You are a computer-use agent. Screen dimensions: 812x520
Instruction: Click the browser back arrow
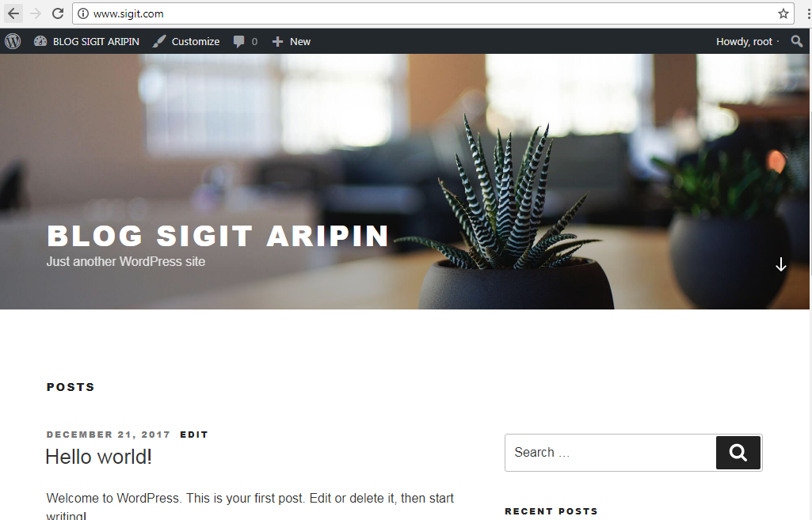(x=13, y=13)
